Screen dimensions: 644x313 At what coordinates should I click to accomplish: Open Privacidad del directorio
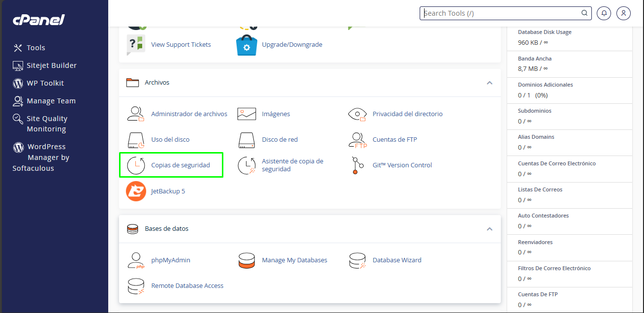click(407, 114)
